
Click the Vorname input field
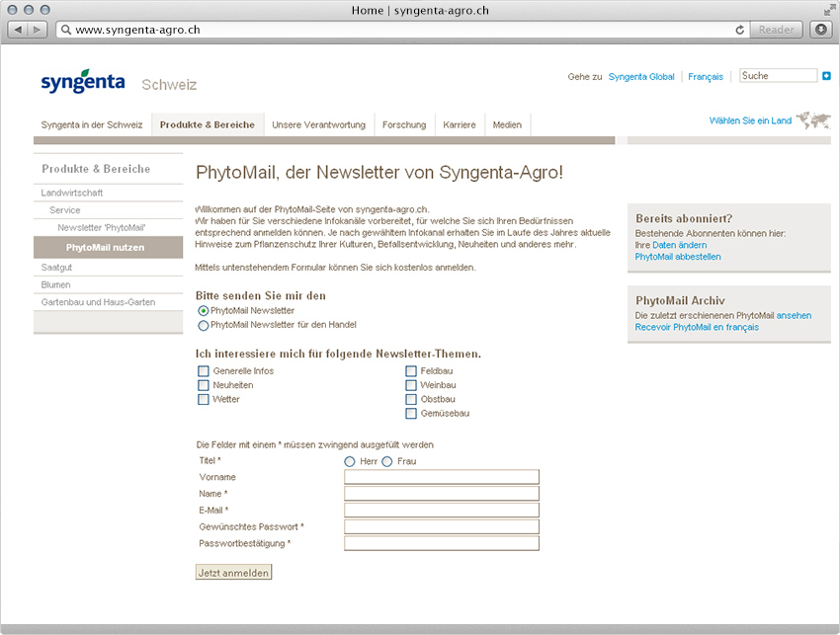(442, 477)
